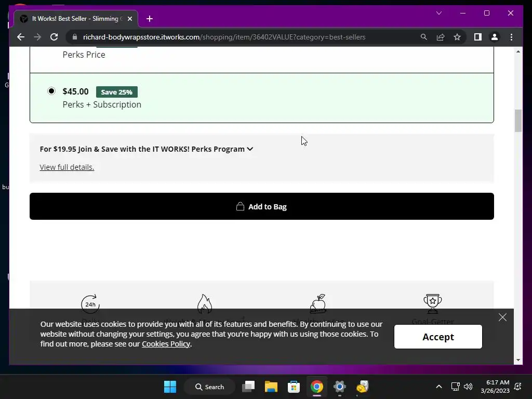Launch File Explorer from the taskbar
This screenshot has width=532, height=399.
(x=271, y=387)
